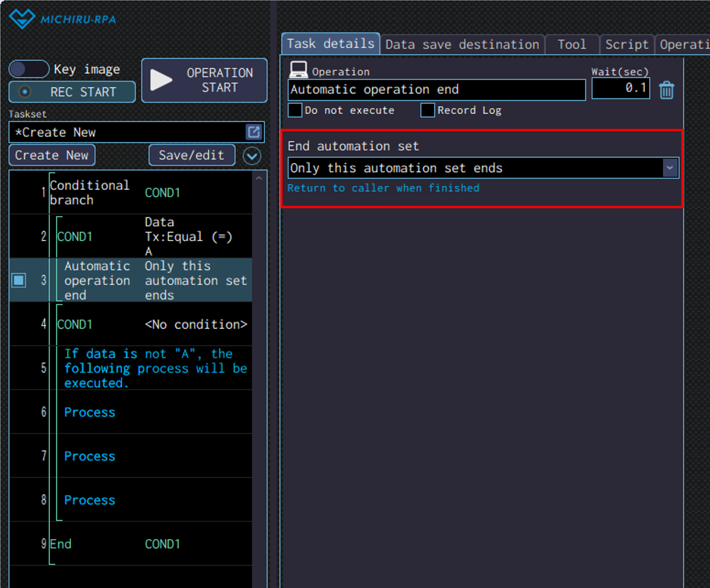Open the Script tab

(x=626, y=45)
